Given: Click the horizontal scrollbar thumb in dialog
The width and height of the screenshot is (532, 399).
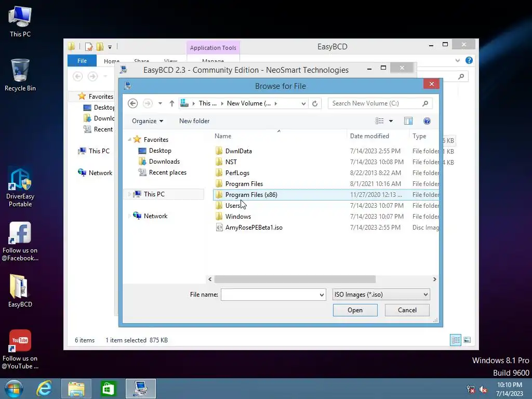Looking at the screenshot, I should coord(295,279).
